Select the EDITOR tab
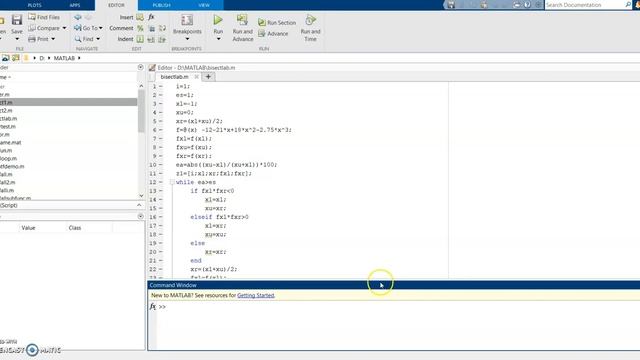640x360 pixels. [x=116, y=5]
